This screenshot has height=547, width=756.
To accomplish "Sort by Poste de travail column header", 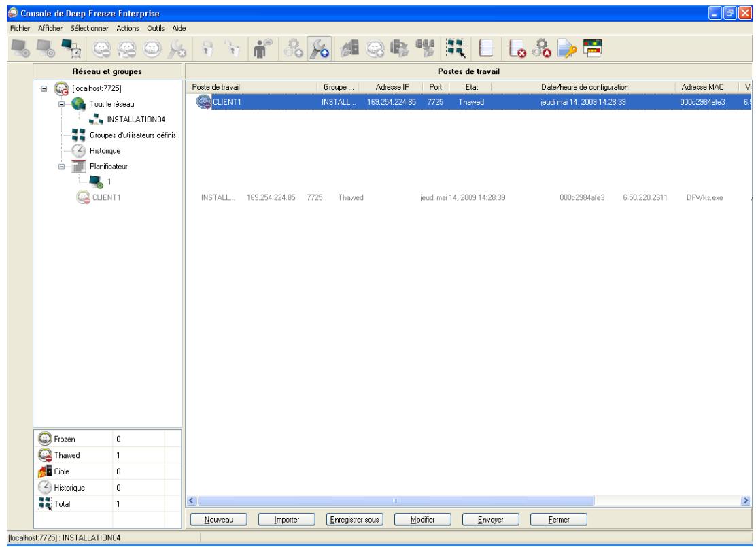I will click(251, 87).
